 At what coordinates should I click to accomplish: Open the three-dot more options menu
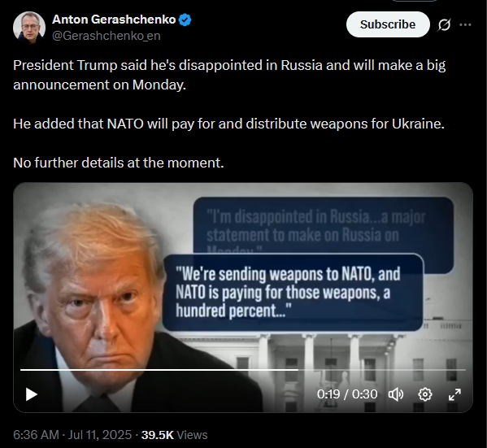coord(465,25)
